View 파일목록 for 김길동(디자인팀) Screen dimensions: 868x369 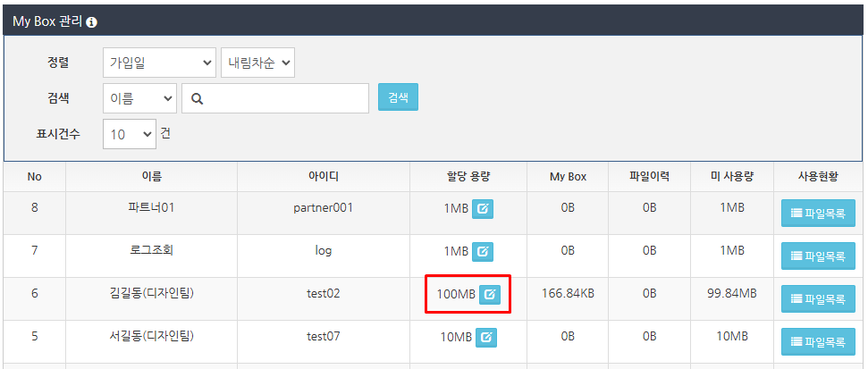(x=818, y=299)
